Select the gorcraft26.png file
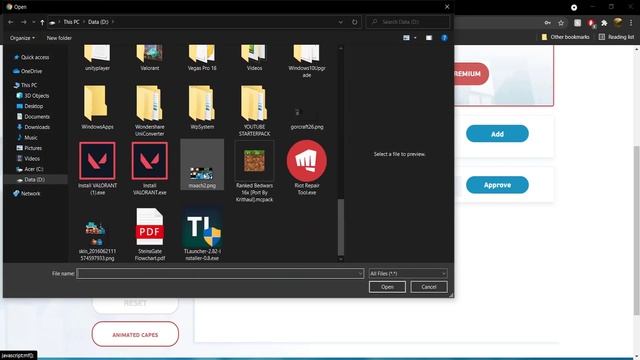Image resolution: width=640 pixels, height=360 pixels. tap(307, 118)
